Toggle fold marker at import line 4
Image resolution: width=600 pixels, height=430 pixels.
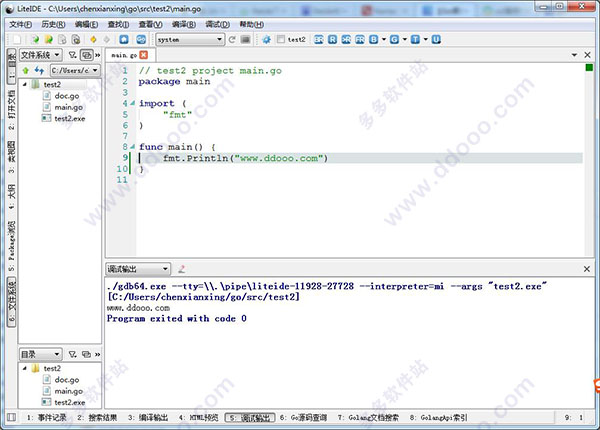(x=132, y=103)
